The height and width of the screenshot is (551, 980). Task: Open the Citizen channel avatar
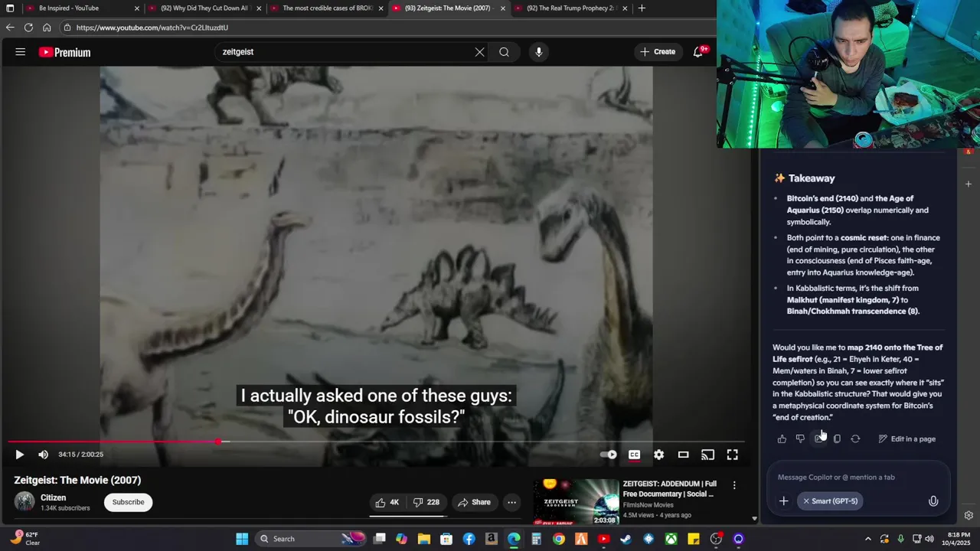(24, 502)
